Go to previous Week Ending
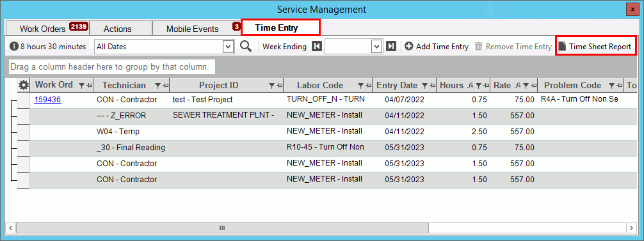Screen dimensions: 644x241 (x=316, y=46)
